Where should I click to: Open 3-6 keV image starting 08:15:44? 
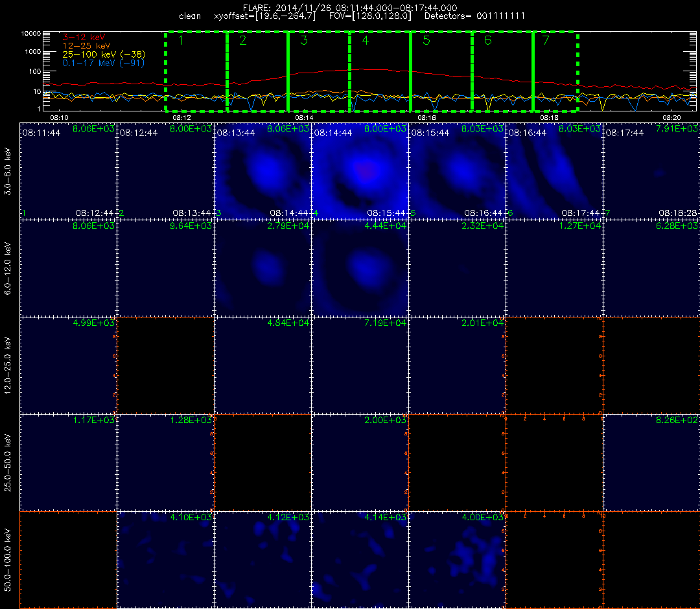(458, 171)
